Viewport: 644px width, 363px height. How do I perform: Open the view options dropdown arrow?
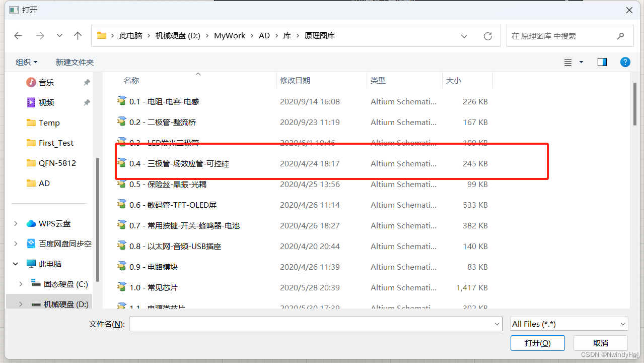(x=580, y=62)
